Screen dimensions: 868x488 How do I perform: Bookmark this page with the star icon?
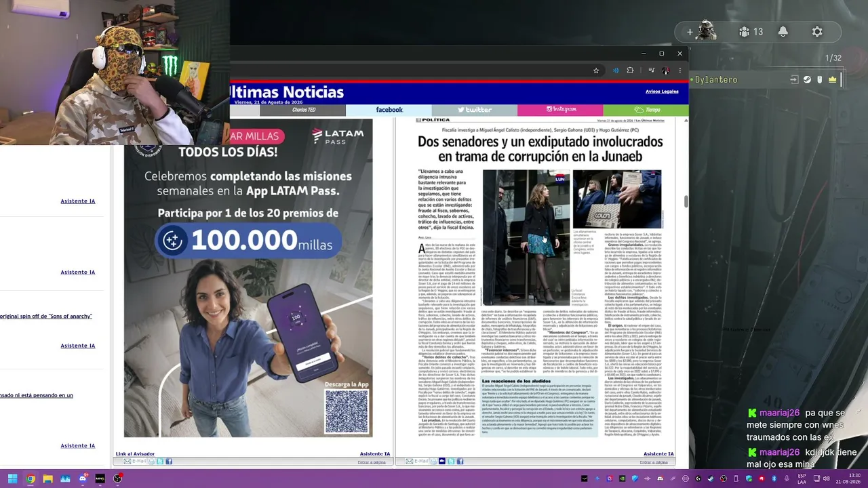596,70
